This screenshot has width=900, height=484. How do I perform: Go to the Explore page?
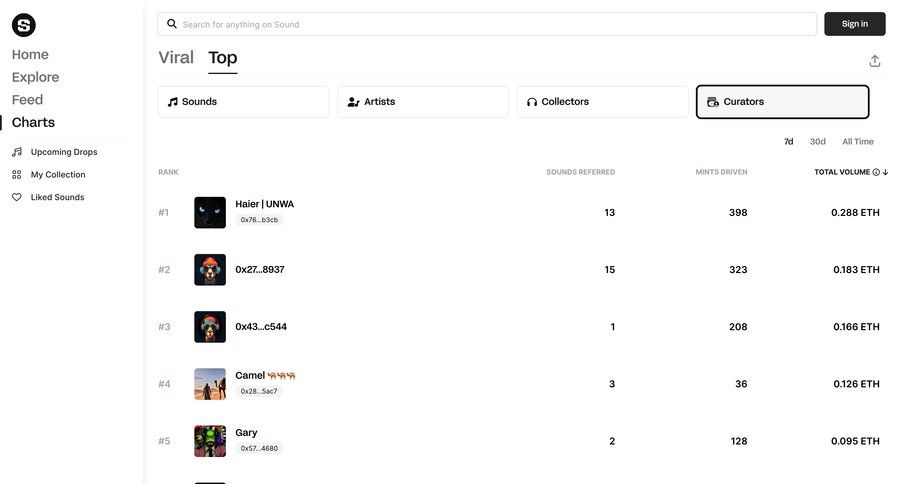coord(35,77)
